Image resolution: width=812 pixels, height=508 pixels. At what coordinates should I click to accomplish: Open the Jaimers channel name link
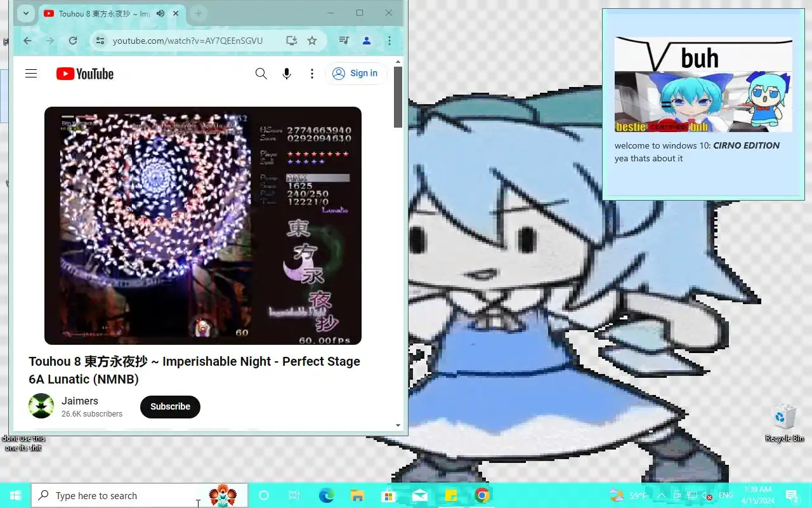tap(80, 401)
